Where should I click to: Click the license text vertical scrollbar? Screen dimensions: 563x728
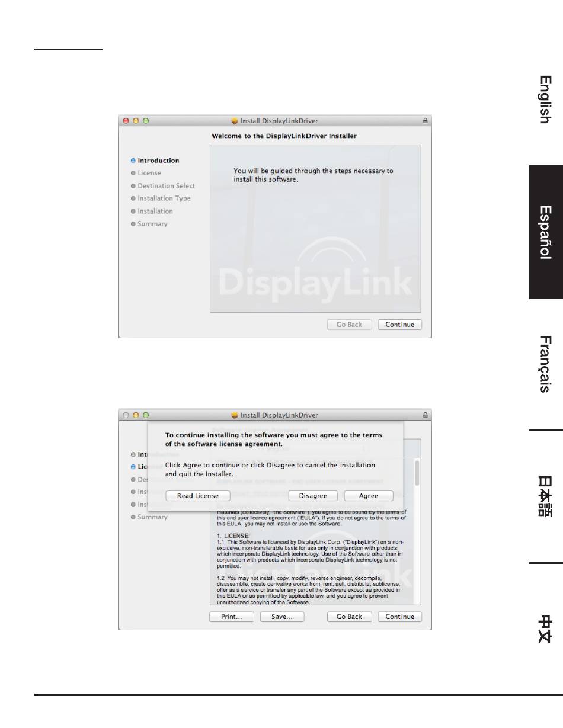click(x=417, y=531)
